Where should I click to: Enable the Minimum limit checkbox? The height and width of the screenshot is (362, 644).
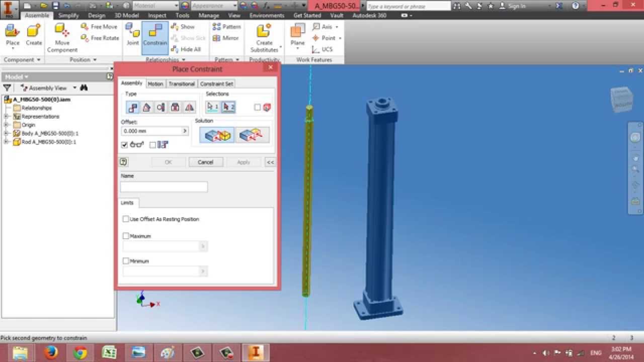pyautogui.click(x=126, y=261)
